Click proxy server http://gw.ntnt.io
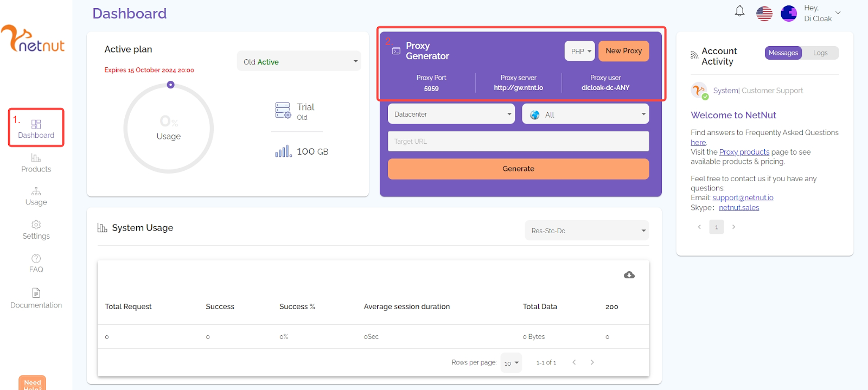 (518, 88)
